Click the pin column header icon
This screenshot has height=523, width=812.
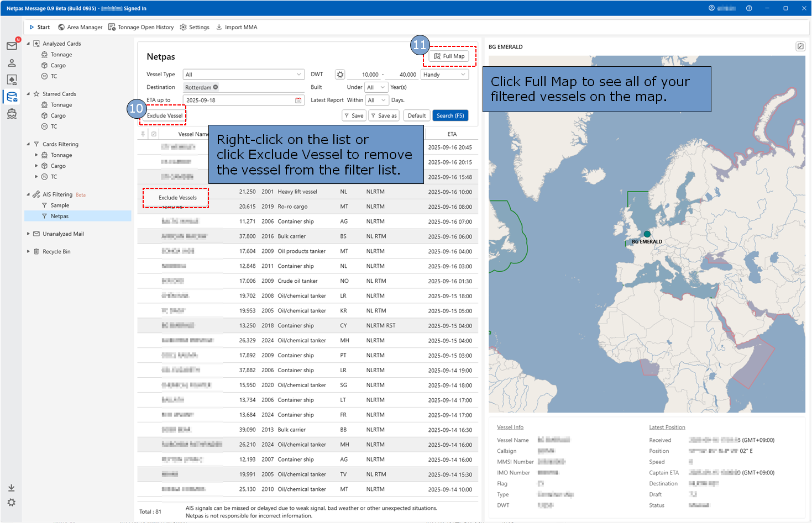[143, 134]
